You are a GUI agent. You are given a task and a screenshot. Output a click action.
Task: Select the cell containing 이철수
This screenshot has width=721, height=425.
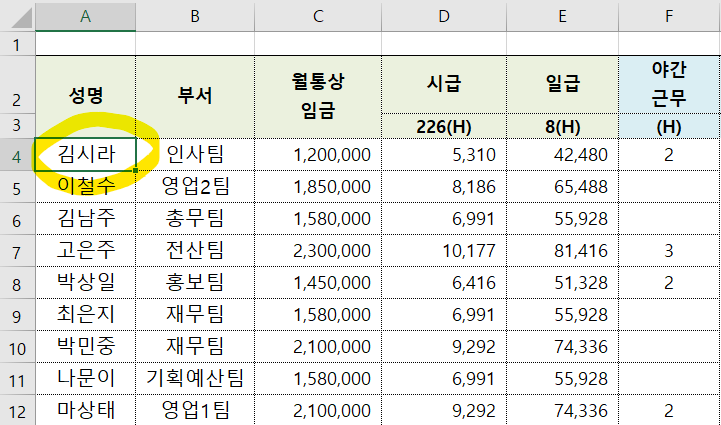pos(86,186)
